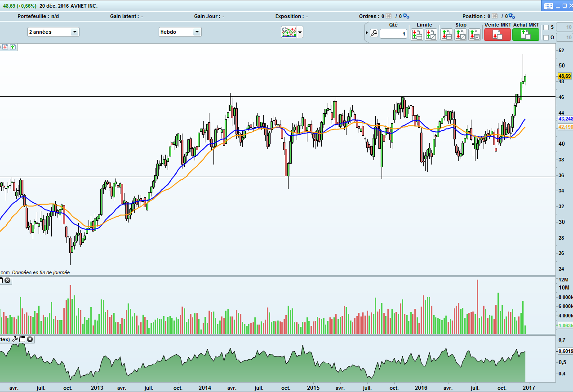Click the first Stop order icon

[x=447, y=35]
